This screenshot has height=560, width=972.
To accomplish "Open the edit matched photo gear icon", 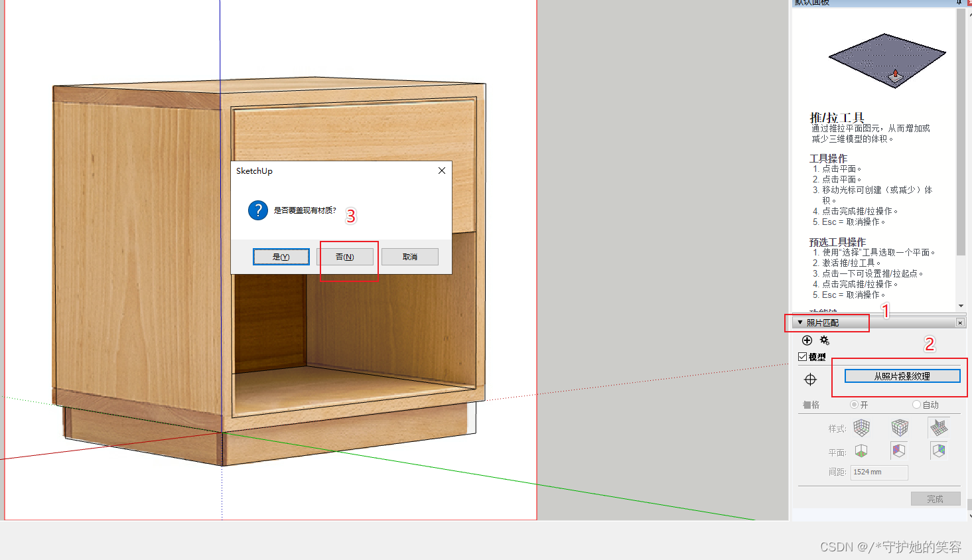I will click(x=825, y=340).
